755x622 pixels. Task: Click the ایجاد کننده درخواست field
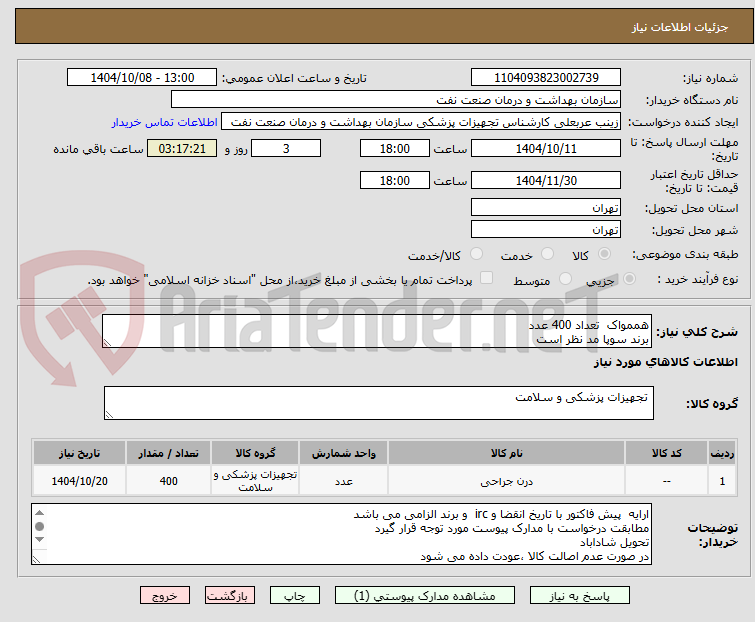(421, 122)
